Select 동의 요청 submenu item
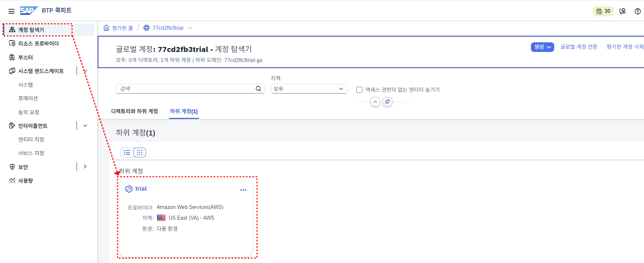Viewport: 644px width, 263px height. [29, 112]
